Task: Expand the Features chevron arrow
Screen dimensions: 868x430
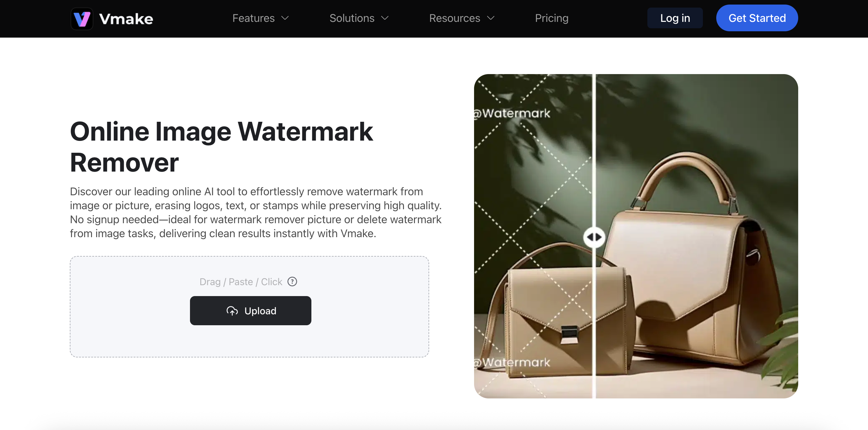Action: click(285, 18)
